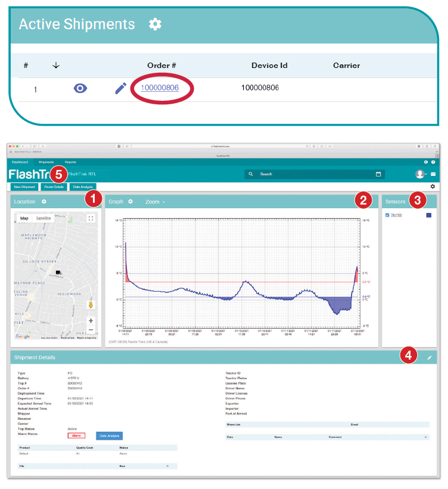Click the Trip Status value Active
The image size is (448, 489).
[72, 429]
